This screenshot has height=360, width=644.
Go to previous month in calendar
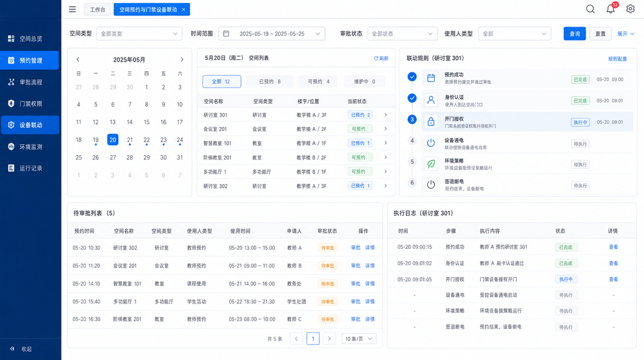78,60
